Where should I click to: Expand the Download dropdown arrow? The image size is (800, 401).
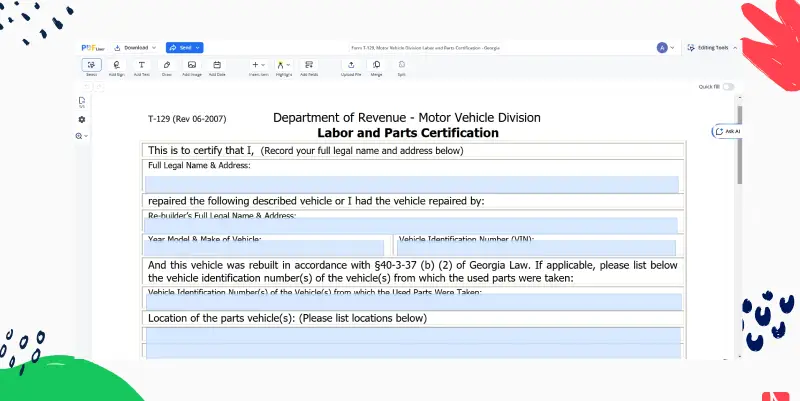(154, 48)
